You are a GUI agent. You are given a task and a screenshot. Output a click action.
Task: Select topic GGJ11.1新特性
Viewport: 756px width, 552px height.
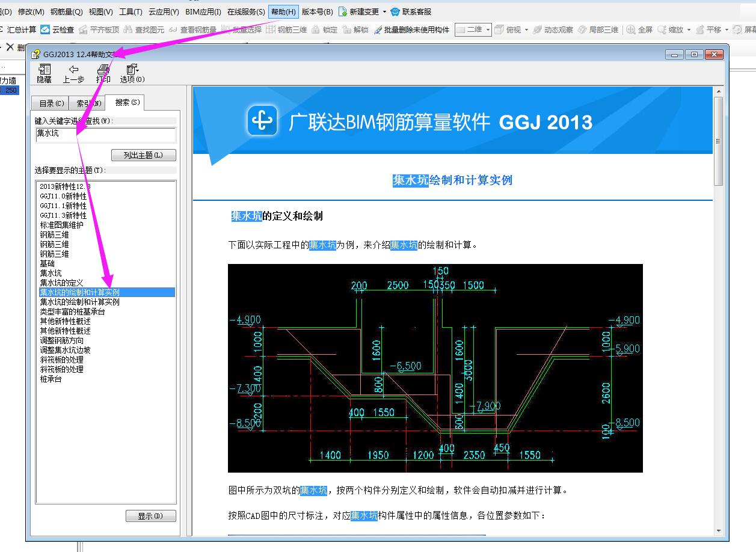coord(63,206)
